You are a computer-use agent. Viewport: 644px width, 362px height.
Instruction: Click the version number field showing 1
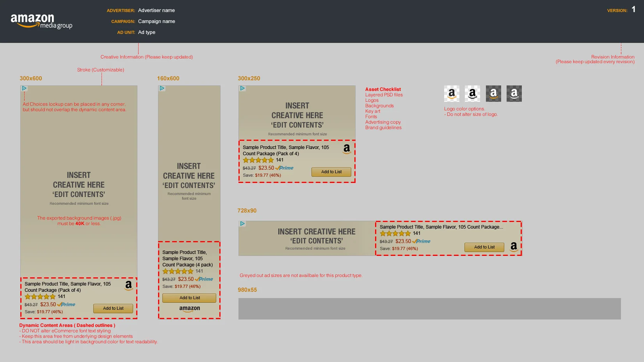tap(633, 10)
